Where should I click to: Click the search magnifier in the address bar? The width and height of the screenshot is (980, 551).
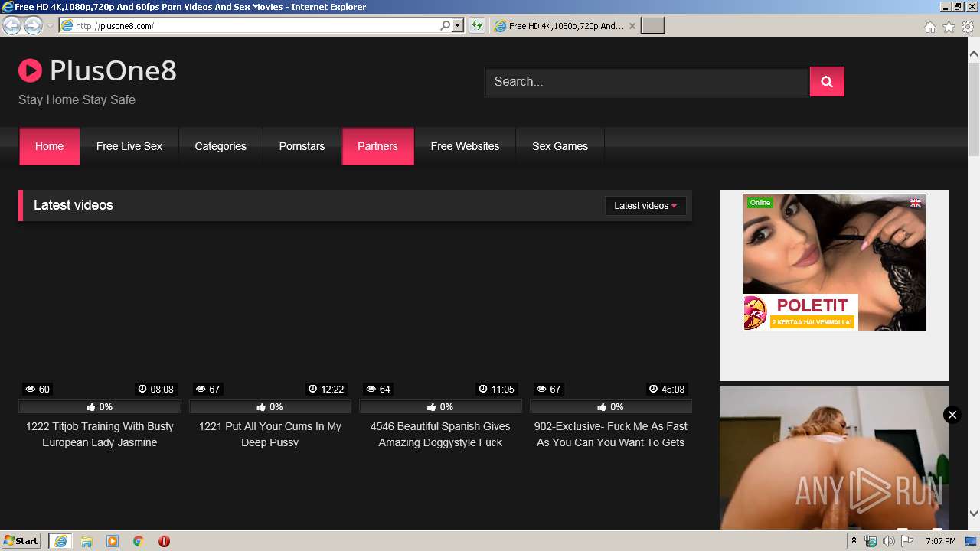tap(445, 25)
